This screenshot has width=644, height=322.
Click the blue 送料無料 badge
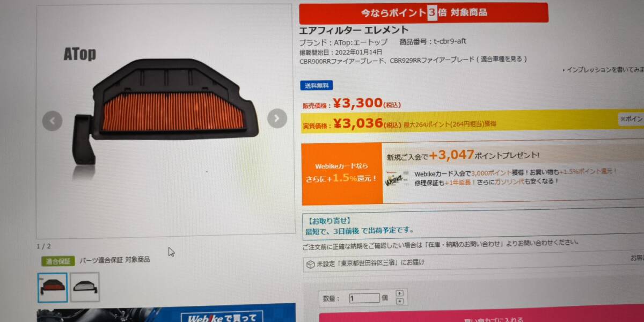(317, 85)
